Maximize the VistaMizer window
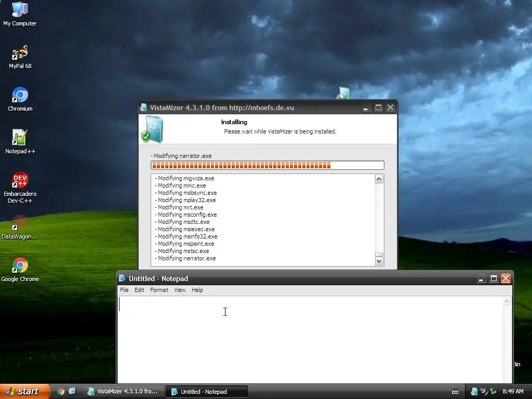The height and width of the screenshot is (399, 532). pos(378,108)
